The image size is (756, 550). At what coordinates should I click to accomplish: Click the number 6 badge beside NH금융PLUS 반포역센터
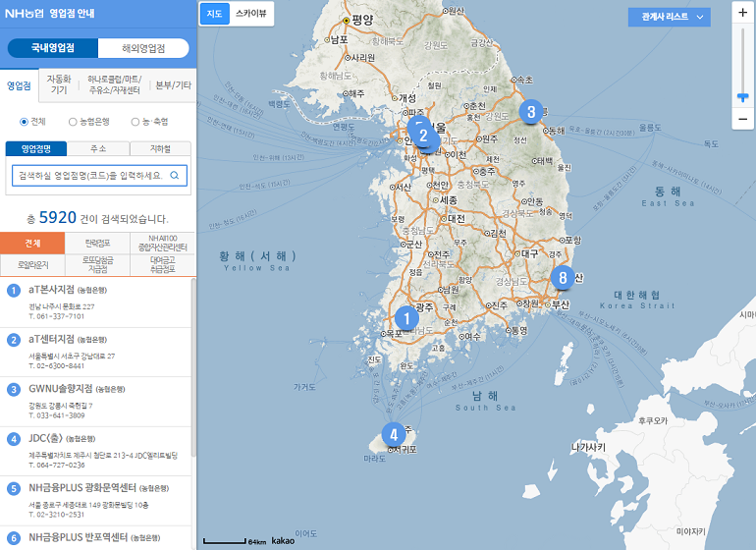14,538
